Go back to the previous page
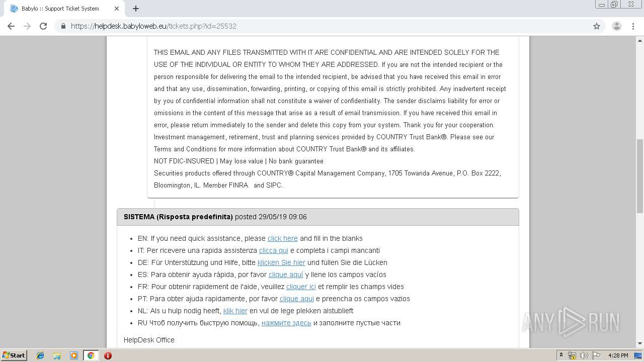The height and width of the screenshot is (362, 644). click(x=11, y=26)
